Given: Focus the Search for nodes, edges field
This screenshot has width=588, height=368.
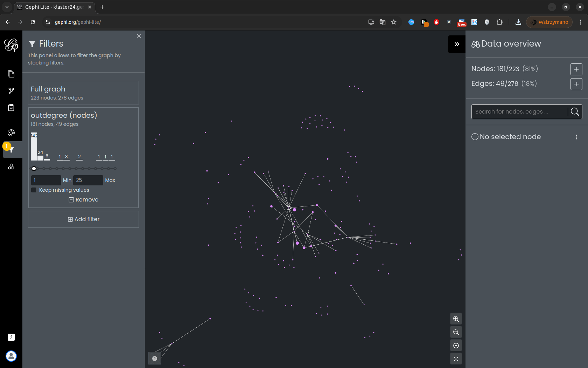Looking at the screenshot, I should [519, 112].
